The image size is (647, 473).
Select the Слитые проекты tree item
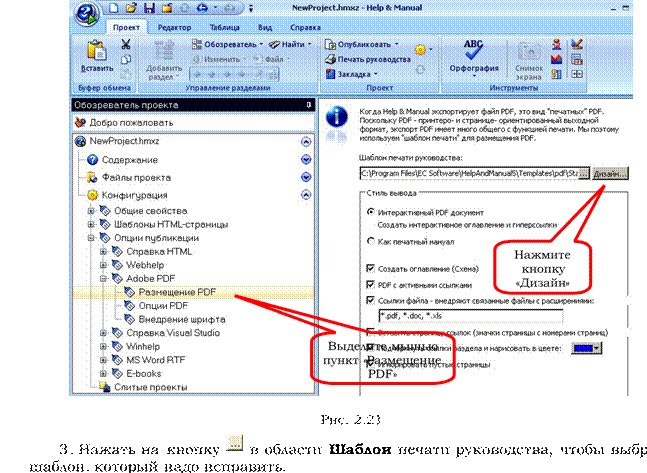[151, 388]
